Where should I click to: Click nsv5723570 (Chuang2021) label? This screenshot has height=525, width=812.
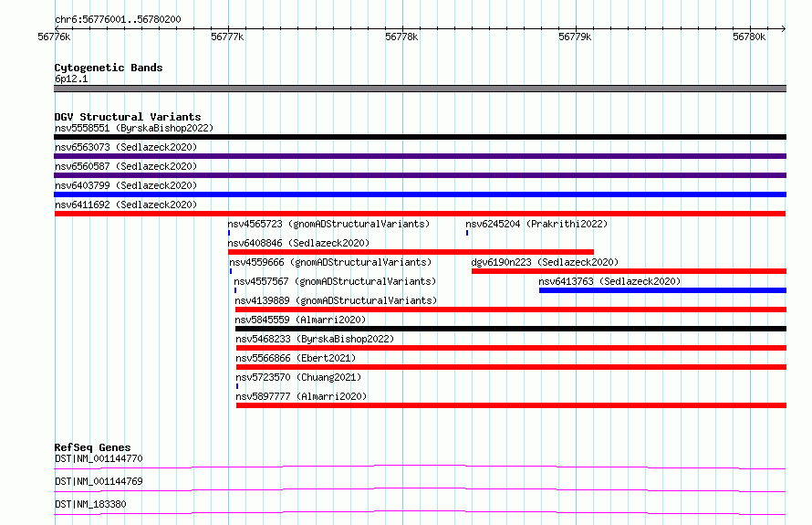pos(299,377)
